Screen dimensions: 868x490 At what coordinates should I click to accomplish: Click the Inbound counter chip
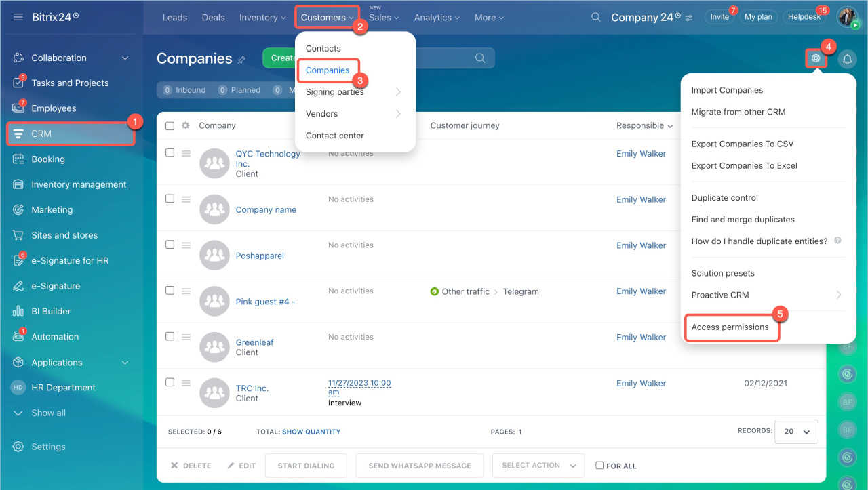(x=185, y=90)
